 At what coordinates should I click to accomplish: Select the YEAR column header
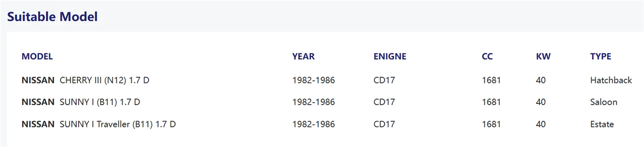click(x=303, y=56)
